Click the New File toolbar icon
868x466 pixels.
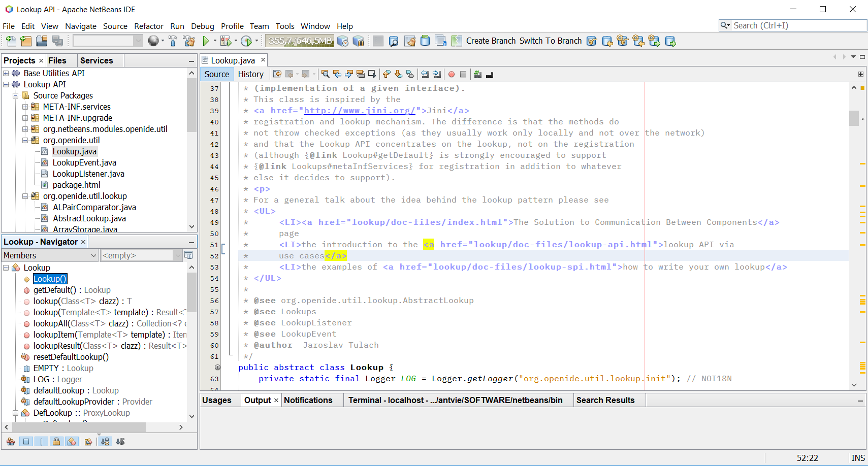[11, 41]
